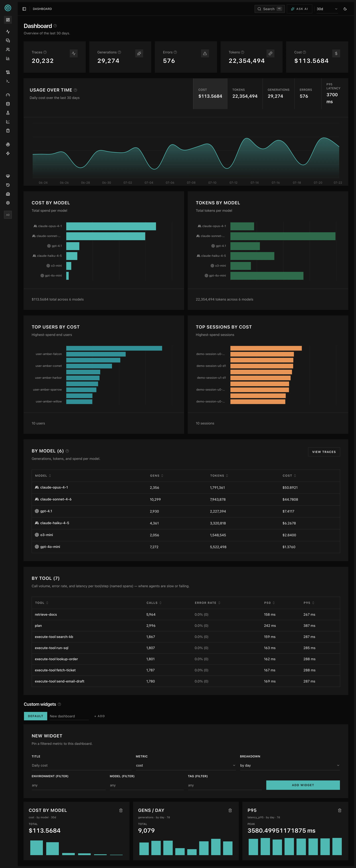
Task: Open the database cylinder icon in sidebar
Action: (x=8, y=104)
